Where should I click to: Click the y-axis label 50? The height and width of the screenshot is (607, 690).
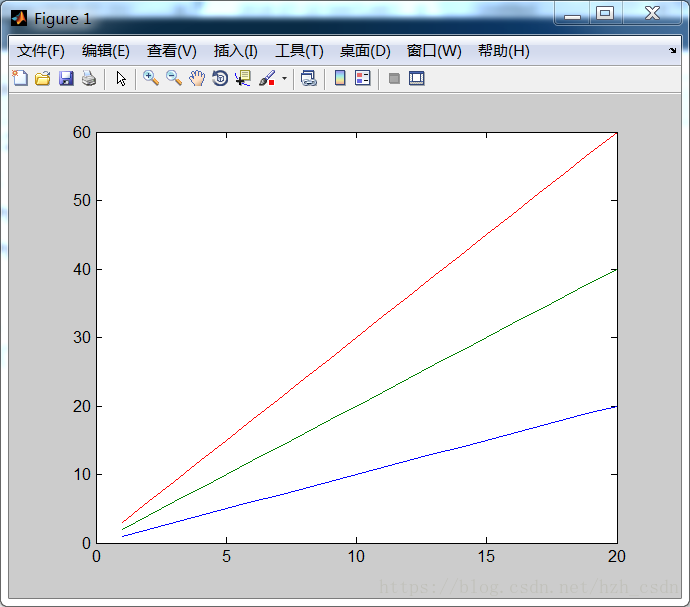click(x=82, y=201)
